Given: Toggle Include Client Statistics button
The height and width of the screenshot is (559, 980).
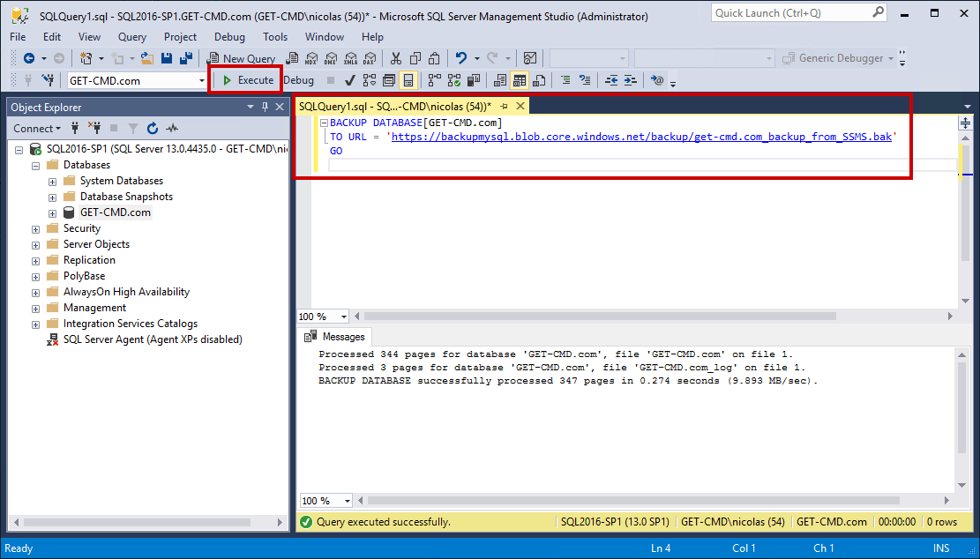Looking at the screenshot, I should tap(474, 80).
